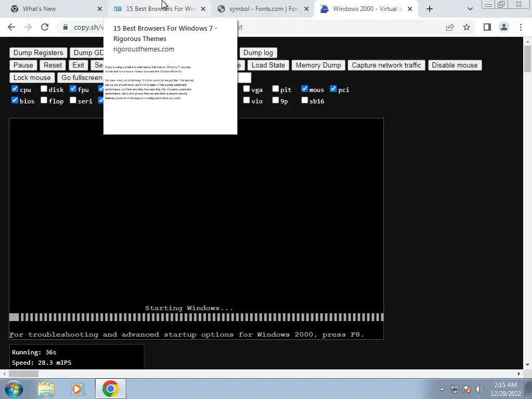Open Chrome's three-dot menu
Screen dimensions: 532x399
521,27
